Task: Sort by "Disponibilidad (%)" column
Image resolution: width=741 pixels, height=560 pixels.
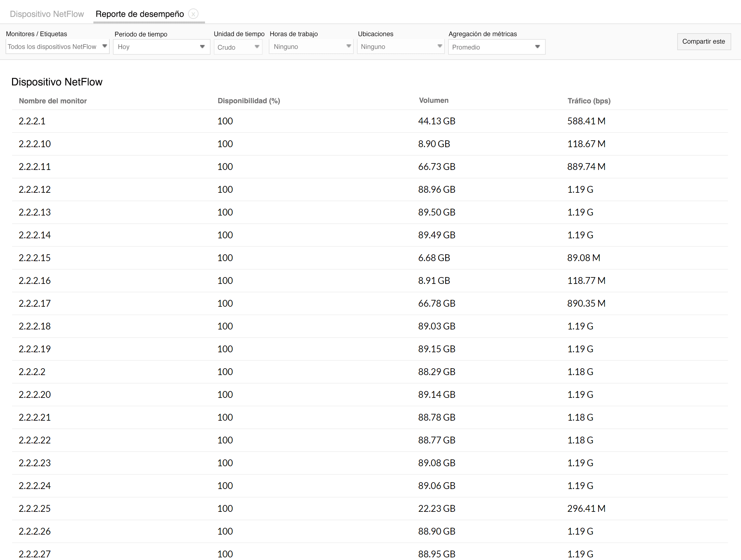Action: [248, 101]
